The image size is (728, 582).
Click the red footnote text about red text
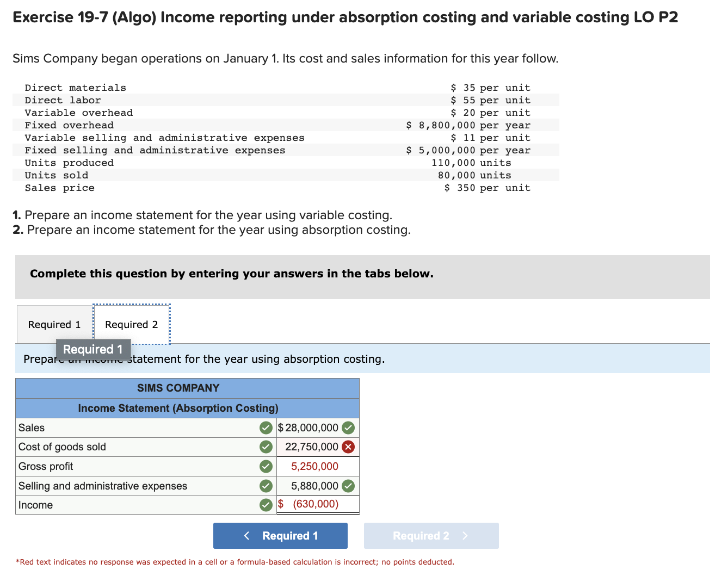[x=235, y=562]
